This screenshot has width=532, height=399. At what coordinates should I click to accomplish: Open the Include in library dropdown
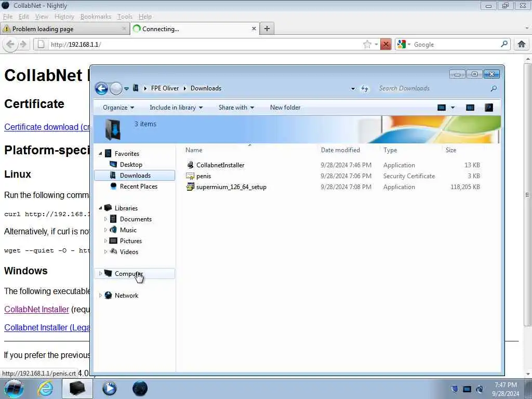tap(176, 108)
